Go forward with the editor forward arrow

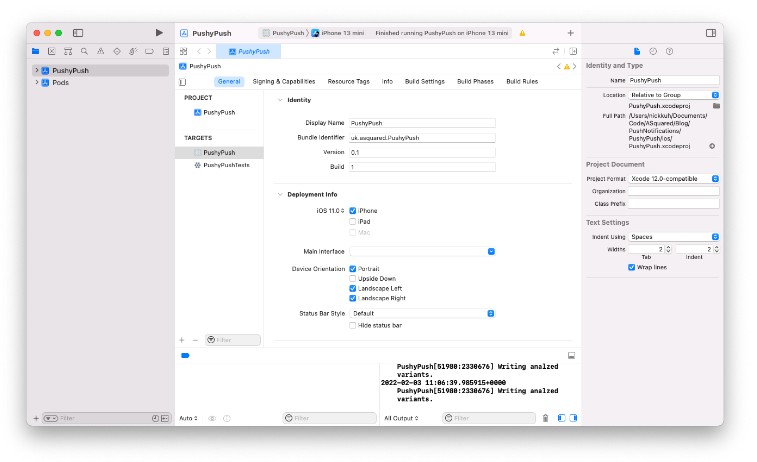(x=209, y=51)
